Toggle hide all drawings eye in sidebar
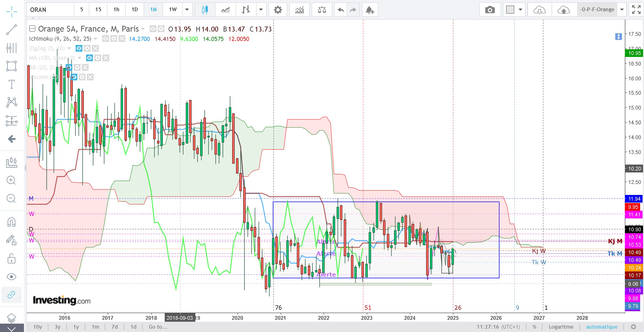This screenshot has height=332, width=644. pyautogui.click(x=11, y=277)
